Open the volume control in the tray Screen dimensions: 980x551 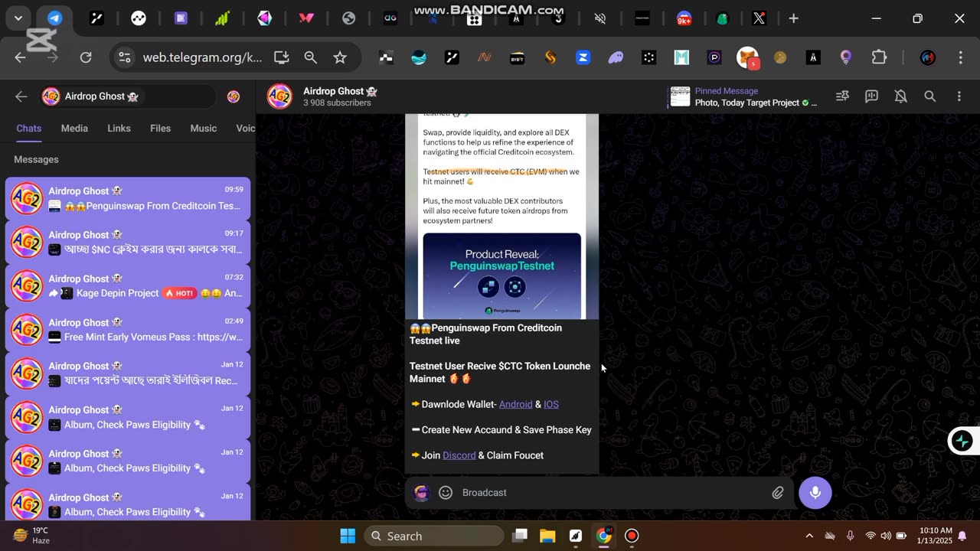886,536
